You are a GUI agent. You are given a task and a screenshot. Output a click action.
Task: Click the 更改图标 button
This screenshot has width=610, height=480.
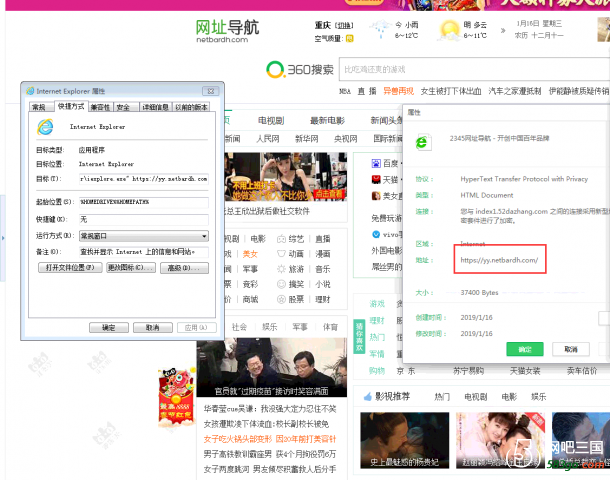click(131, 268)
